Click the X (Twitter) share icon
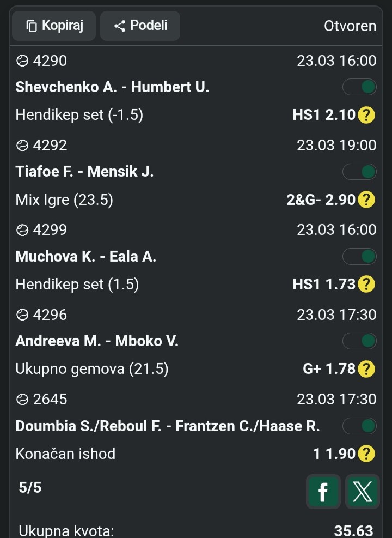Image resolution: width=392 pixels, height=538 pixels. coord(362,491)
